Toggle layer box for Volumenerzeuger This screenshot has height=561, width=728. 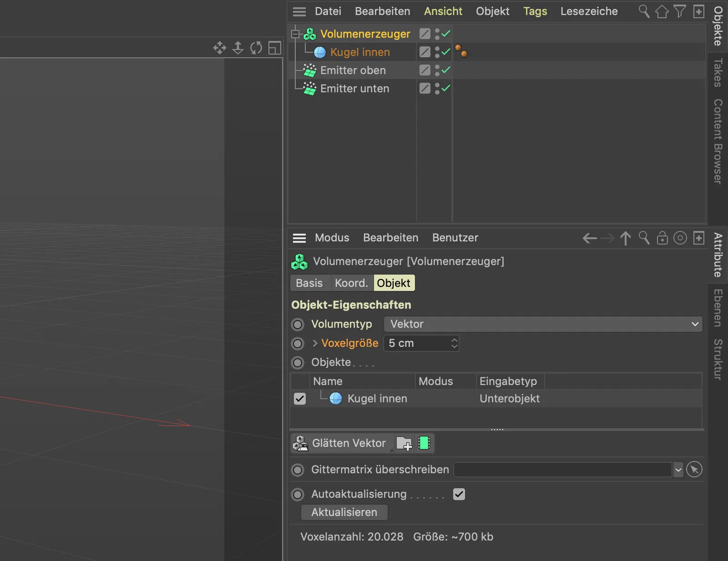pos(425,34)
